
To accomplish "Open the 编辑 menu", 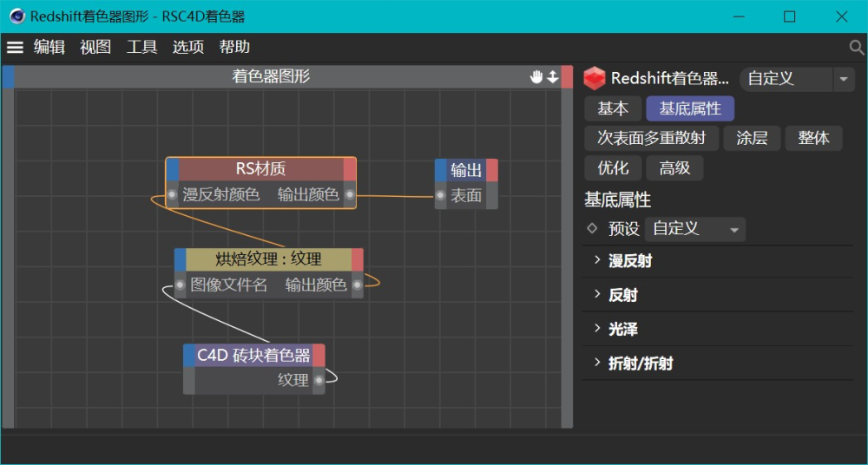I will [x=49, y=48].
